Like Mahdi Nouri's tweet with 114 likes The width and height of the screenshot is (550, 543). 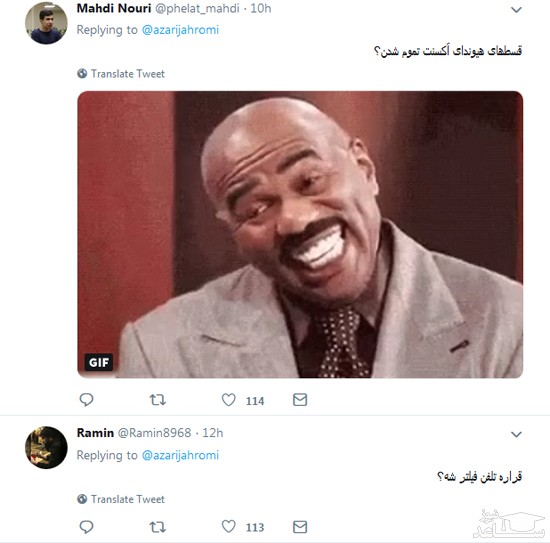coord(229,400)
